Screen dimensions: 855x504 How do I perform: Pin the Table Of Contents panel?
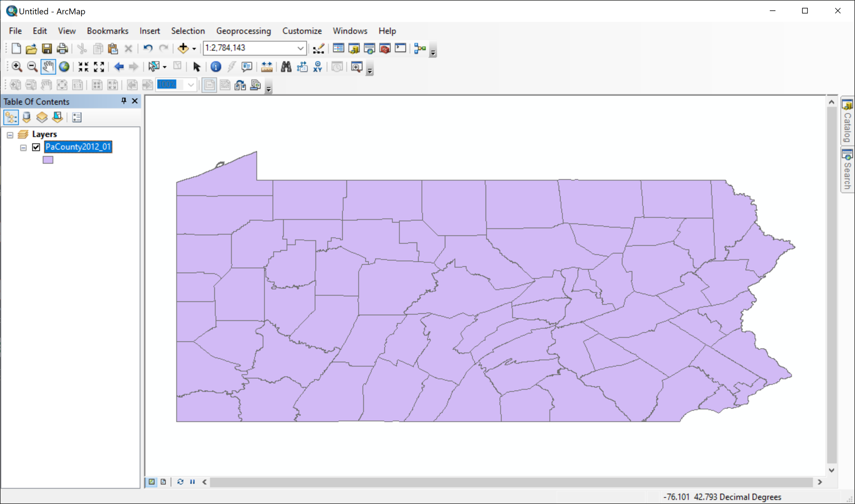(124, 101)
